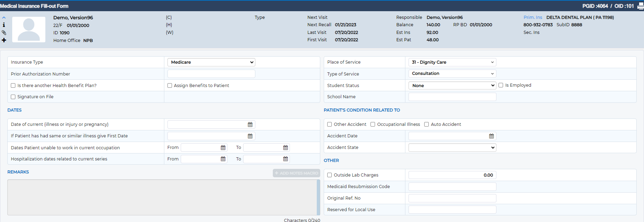Click the patient info icon
This screenshot has width=644, height=222.
4,25
